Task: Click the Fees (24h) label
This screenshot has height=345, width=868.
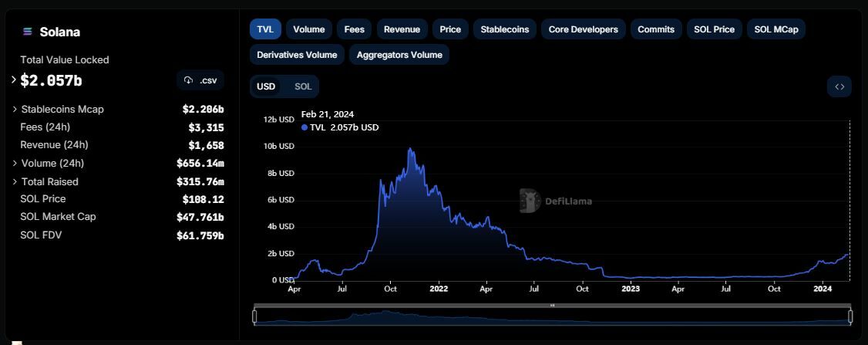Action: pyautogui.click(x=45, y=127)
